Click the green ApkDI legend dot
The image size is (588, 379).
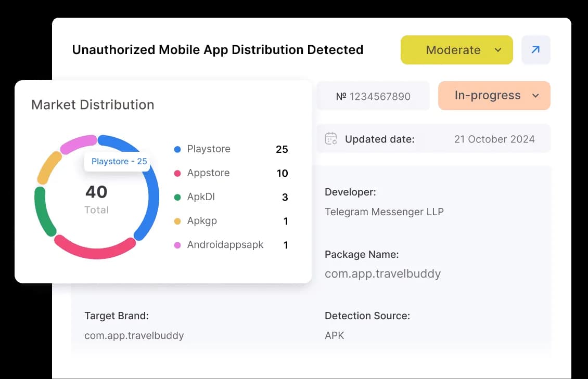[x=177, y=197]
